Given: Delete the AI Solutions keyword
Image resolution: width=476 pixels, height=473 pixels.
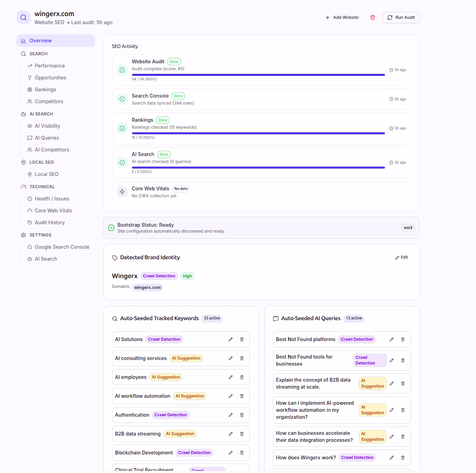Looking at the screenshot, I should 242,339.
